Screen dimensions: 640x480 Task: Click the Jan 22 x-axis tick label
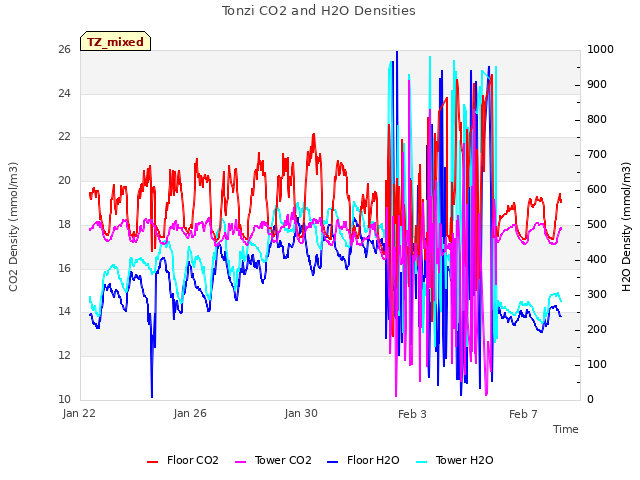tap(79, 413)
